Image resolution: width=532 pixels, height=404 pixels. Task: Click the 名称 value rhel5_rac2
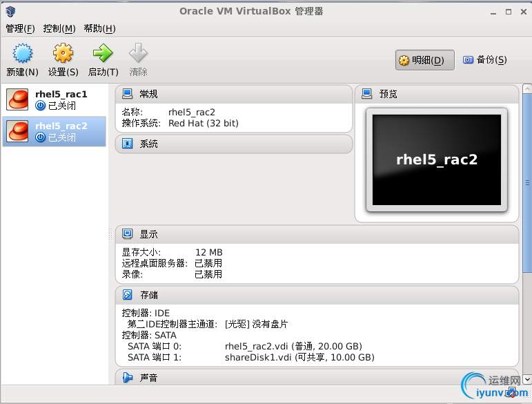pyautogui.click(x=192, y=112)
